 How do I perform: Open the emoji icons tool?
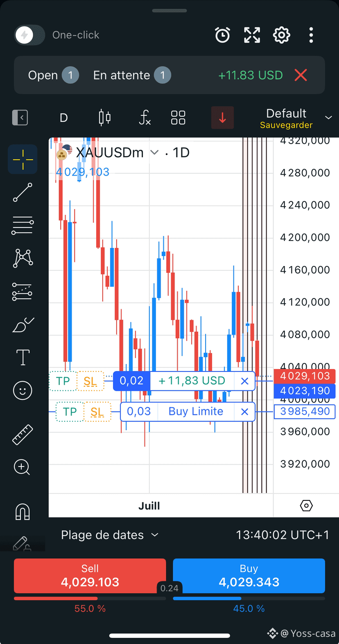[23, 390]
